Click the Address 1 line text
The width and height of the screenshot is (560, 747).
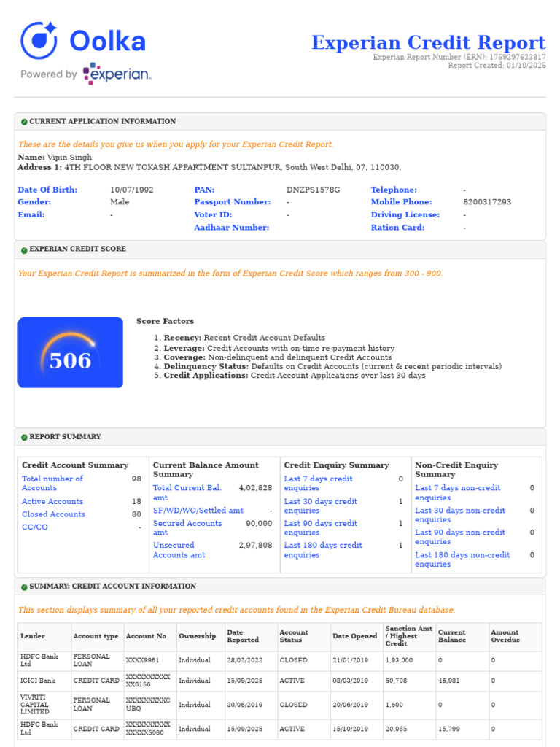coord(209,167)
